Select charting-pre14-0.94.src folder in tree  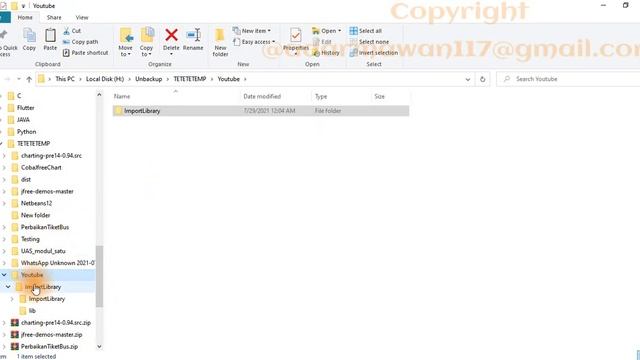[x=51, y=156]
